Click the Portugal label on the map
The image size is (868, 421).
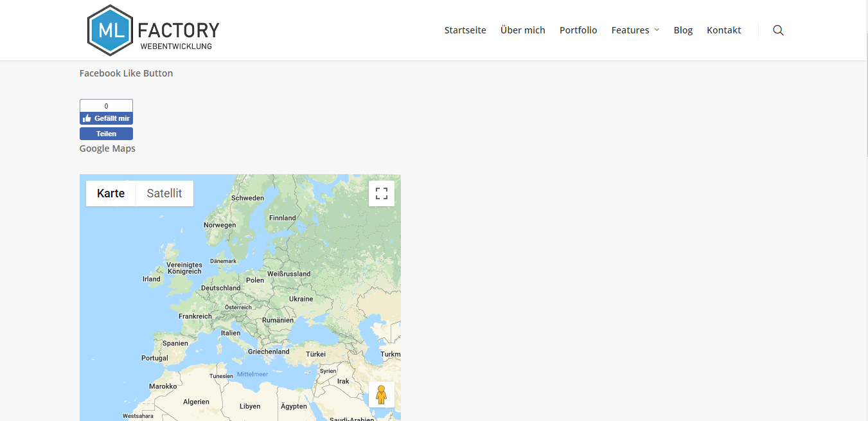point(155,358)
